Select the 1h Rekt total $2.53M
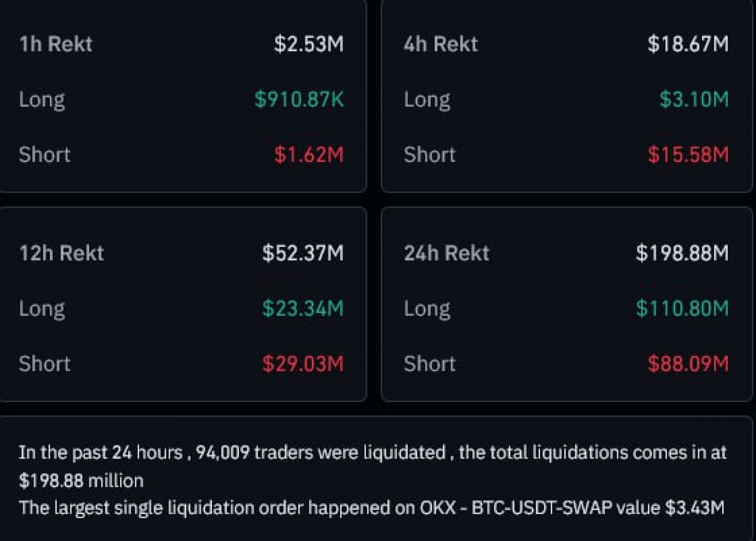Viewport: 756px width, 541px height. (309, 44)
